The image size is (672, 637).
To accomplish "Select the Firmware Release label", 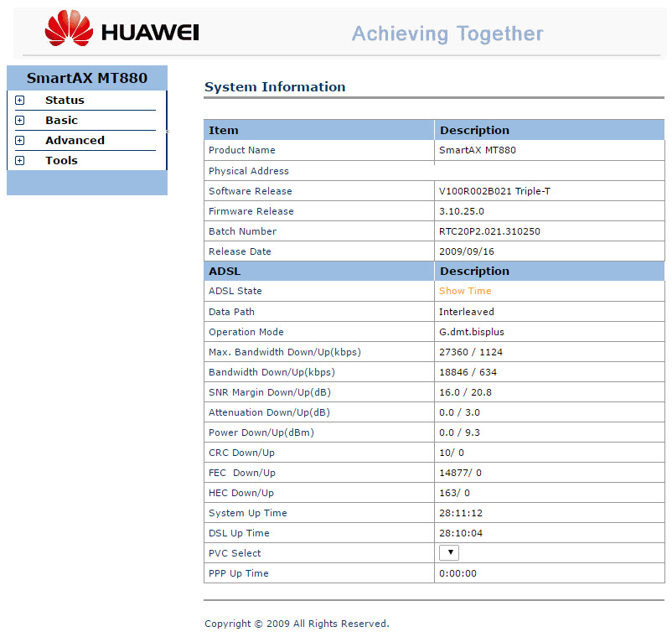I will [x=251, y=211].
